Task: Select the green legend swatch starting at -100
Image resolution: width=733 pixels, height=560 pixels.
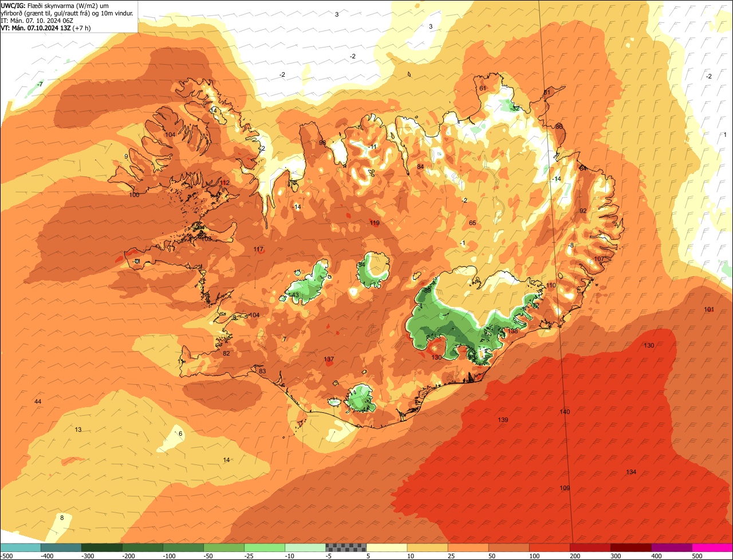Action: tap(183, 547)
